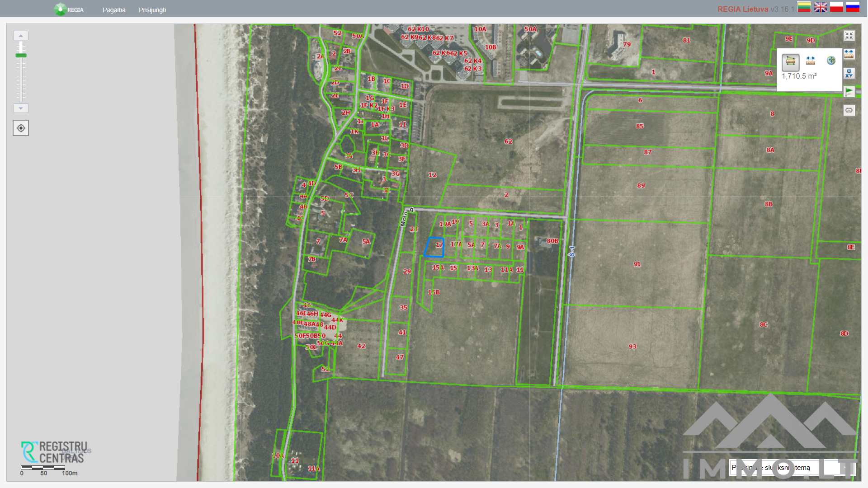Click the zoom-out arrow below slider
Image resolution: width=868 pixels, height=488 pixels.
pyautogui.click(x=21, y=108)
